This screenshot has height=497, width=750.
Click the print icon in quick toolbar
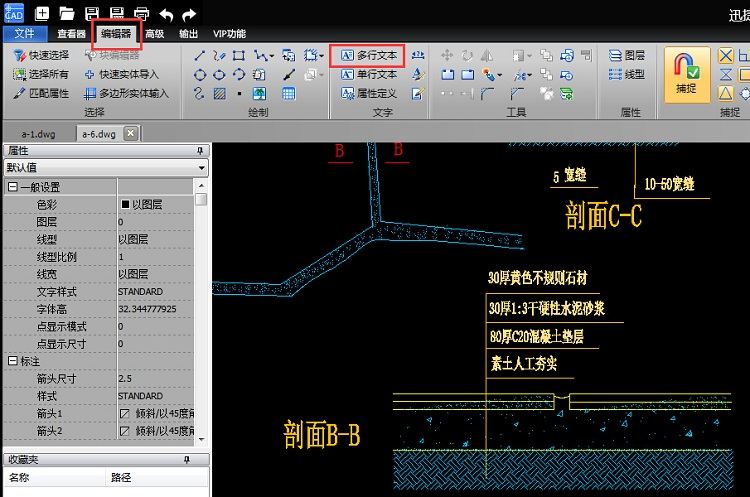tap(141, 14)
